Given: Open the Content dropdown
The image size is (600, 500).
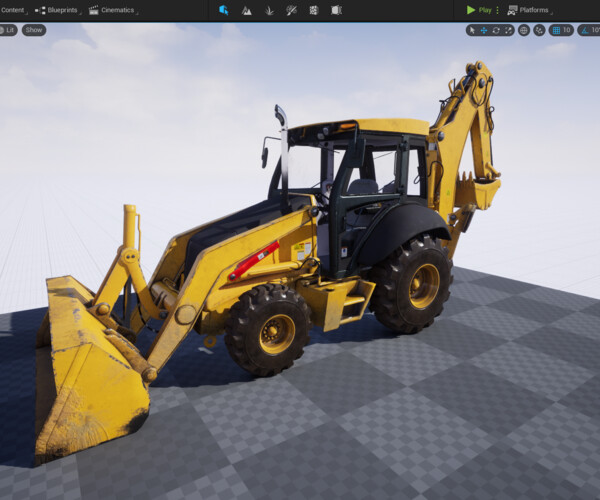Looking at the screenshot, I should click(x=14, y=10).
